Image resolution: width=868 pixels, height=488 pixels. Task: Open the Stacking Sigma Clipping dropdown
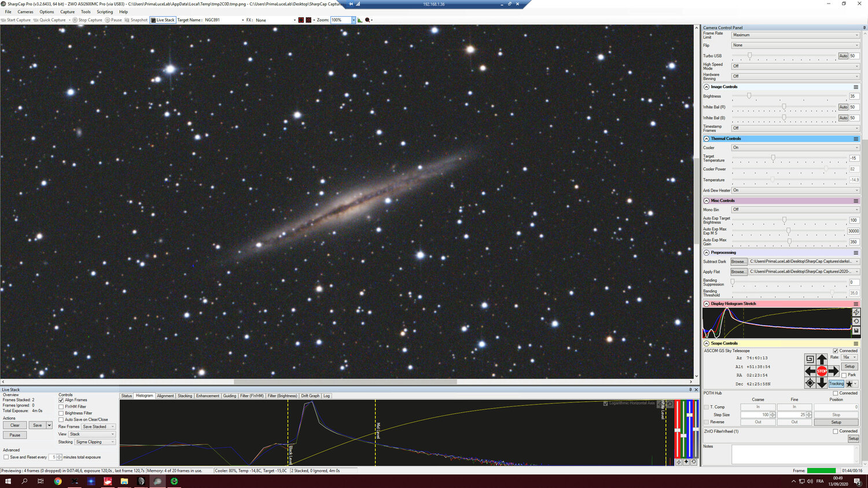pyautogui.click(x=95, y=442)
